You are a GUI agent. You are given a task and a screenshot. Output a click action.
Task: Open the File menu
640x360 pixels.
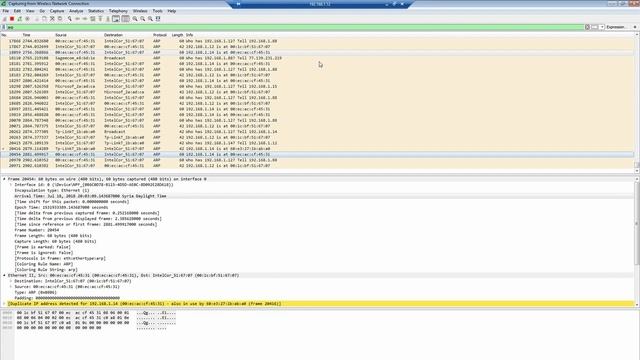click(6, 11)
